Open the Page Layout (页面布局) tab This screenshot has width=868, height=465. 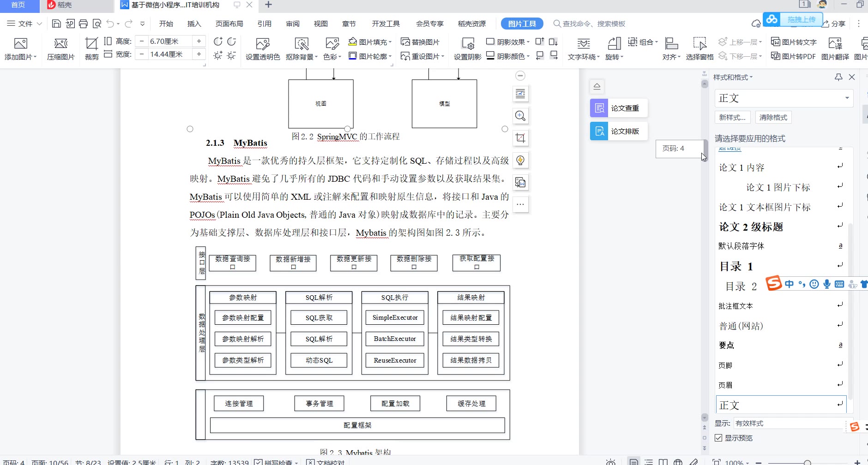point(229,24)
